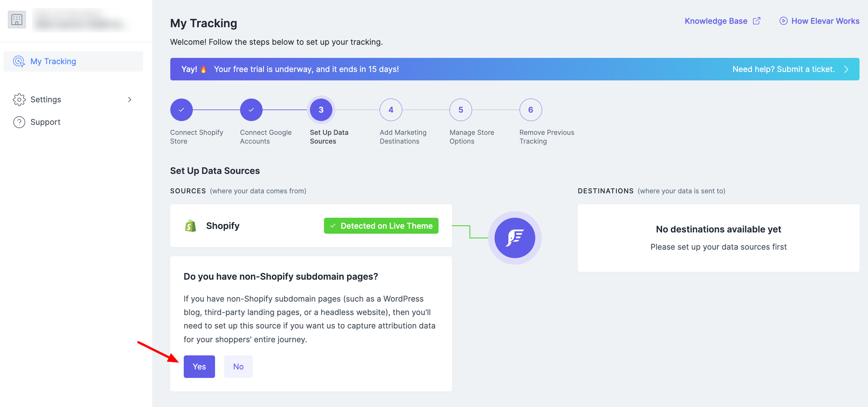The height and width of the screenshot is (407, 868).
Task: Click the My Tracking target icon
Action: click(19, 61)
